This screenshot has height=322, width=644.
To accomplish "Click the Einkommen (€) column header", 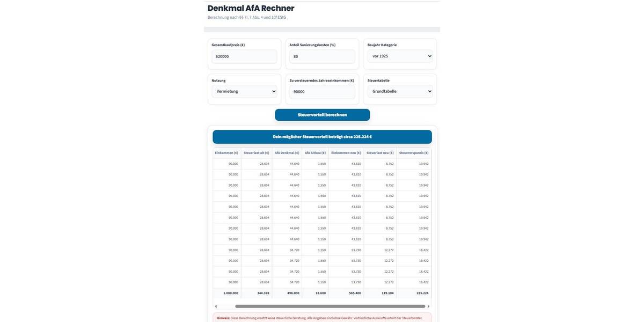I will (x=226, y=153).
